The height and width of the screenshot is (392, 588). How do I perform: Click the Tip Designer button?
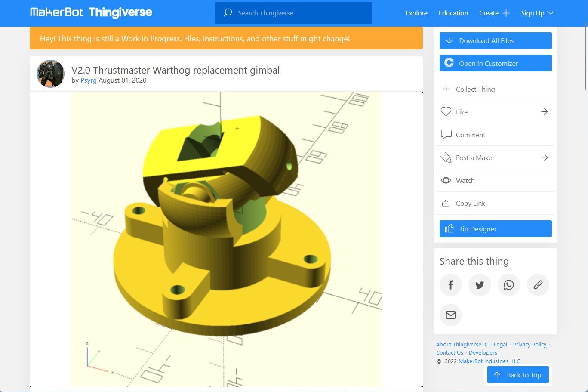pyautogui.click(x=496, y=228)
